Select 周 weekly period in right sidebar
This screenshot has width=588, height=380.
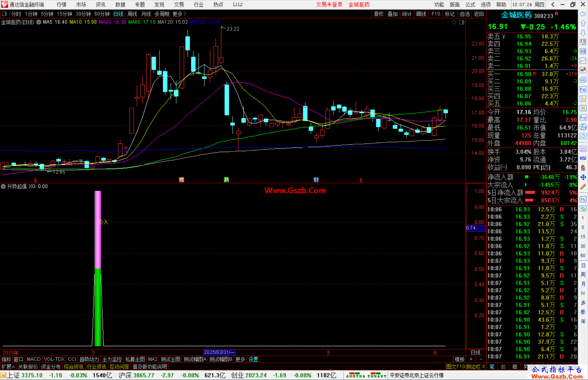(583, 275)
